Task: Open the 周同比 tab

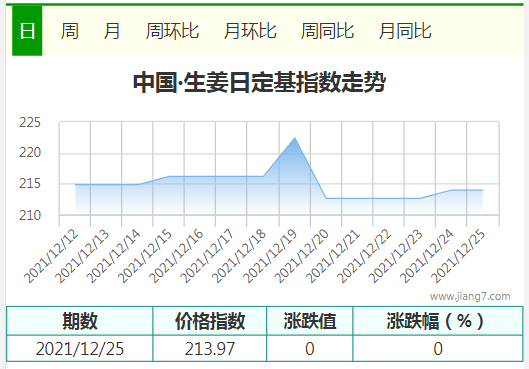Action: [x=327, y=31]
